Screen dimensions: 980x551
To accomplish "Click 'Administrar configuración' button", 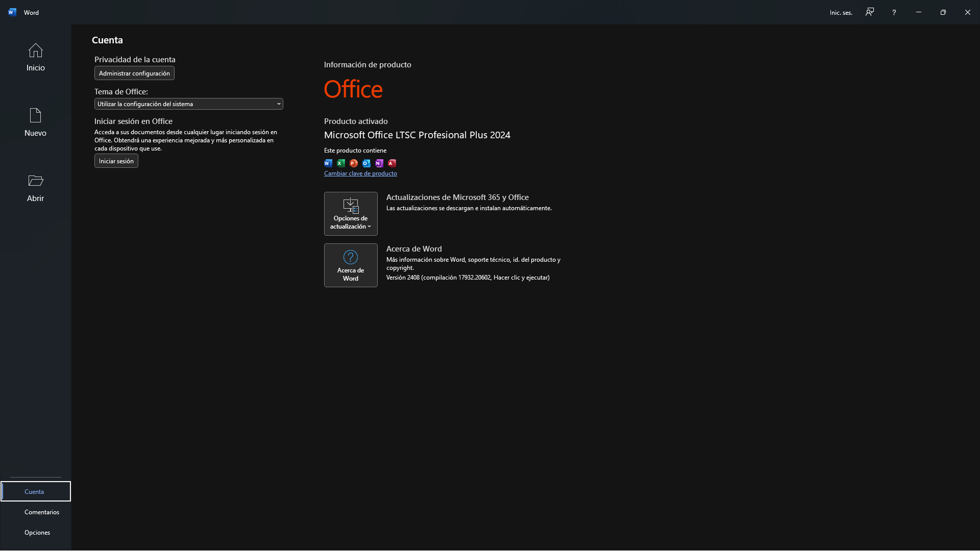I will tap(134, 73).
